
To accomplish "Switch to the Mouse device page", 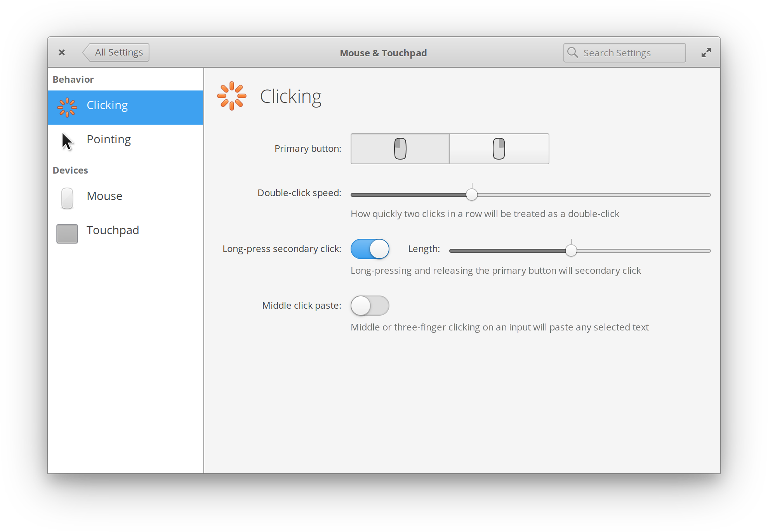I will pyautogui.click(x=104, y=196).
